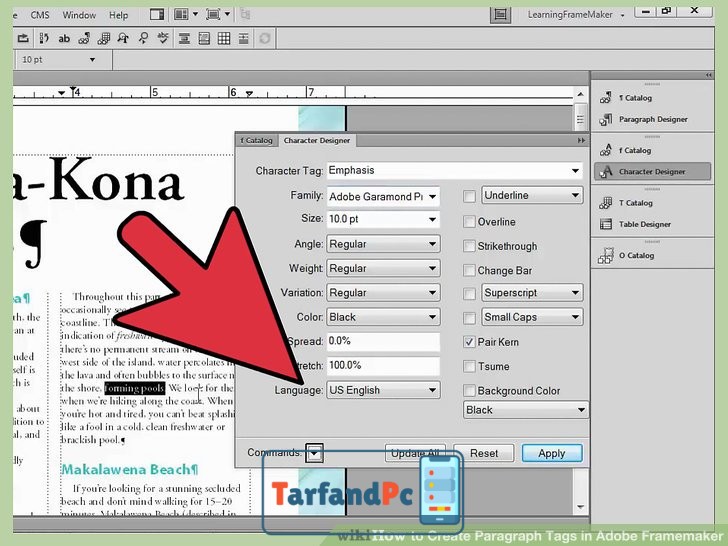
Task: Toggle the UI panels visibility icon
Action: pyautogui.click(x=157, y=14)
